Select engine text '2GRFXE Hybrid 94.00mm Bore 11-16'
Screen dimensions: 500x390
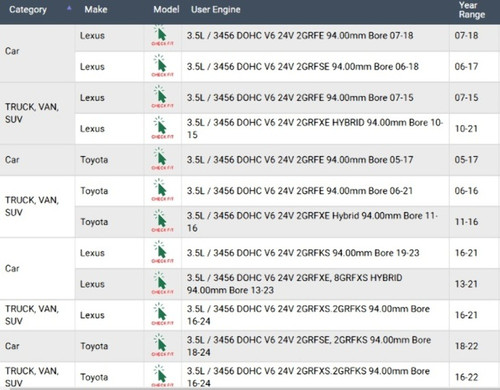point(312,222)
